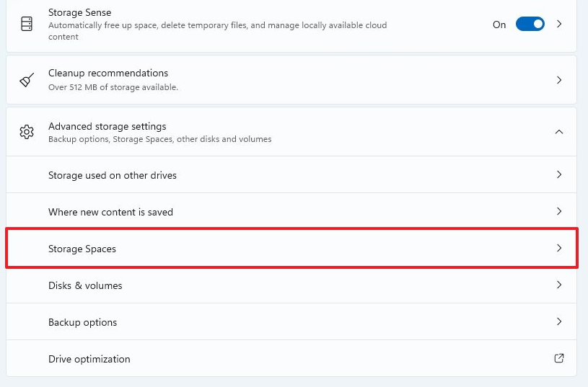This screenshot has height=387, width=588.
Task: Click the chevron next to Where new content is saved
Action: (x=559, y=211)
